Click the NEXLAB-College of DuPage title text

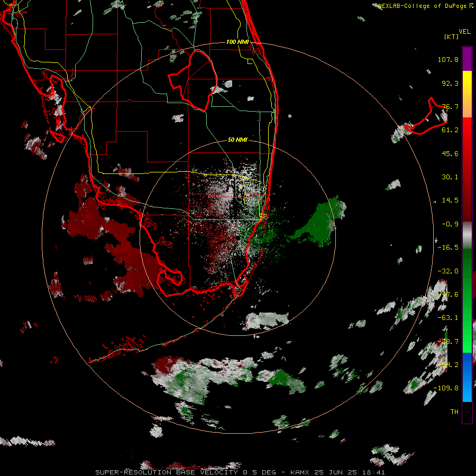425,6
